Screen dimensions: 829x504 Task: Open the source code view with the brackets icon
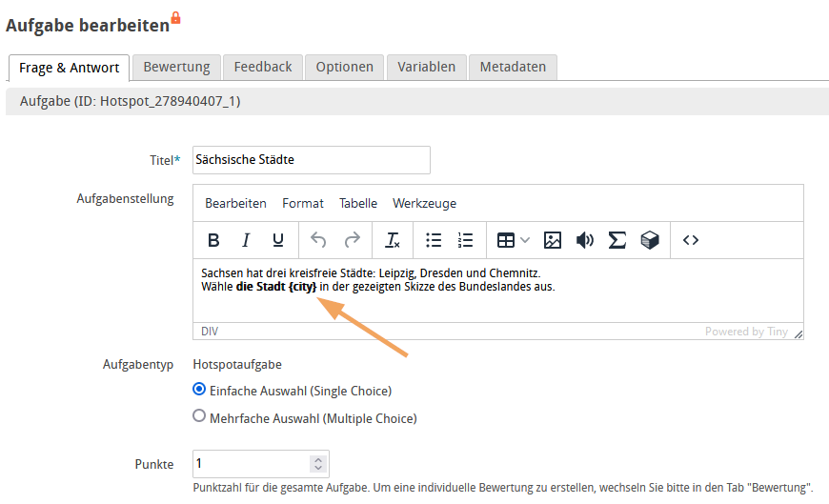coord(691,240)
